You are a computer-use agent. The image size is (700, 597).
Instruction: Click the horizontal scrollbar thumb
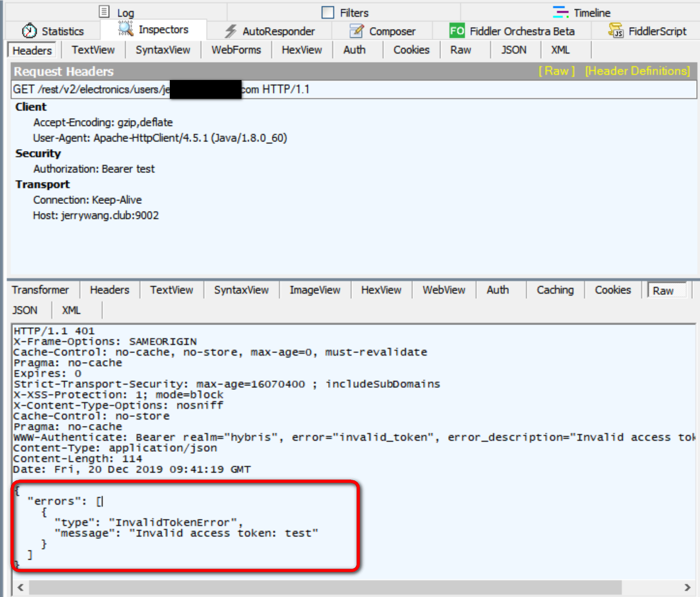click(325, 587)
